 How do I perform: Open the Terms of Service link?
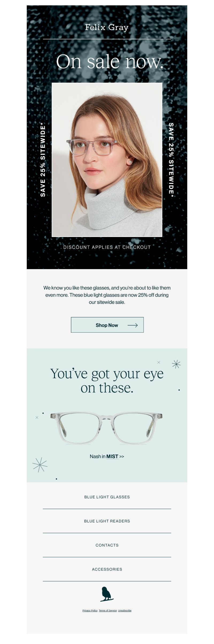[x=108, y=611]
